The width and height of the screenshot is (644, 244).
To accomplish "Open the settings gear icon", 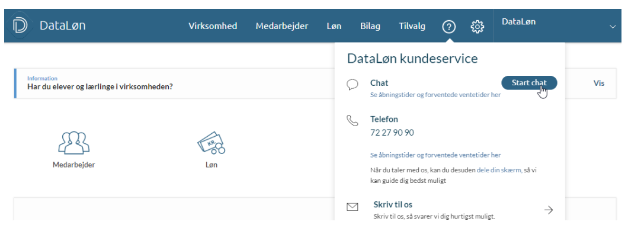I will coord(478,27).
